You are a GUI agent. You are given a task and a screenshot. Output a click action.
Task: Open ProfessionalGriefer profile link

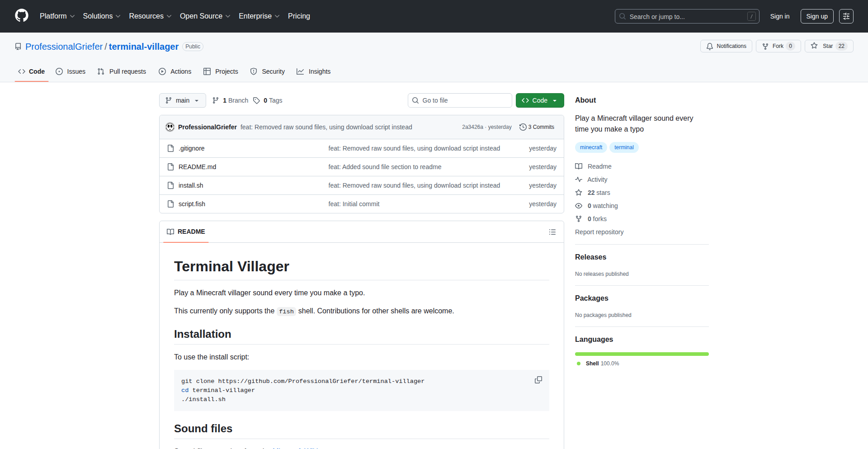coord(64,47)
